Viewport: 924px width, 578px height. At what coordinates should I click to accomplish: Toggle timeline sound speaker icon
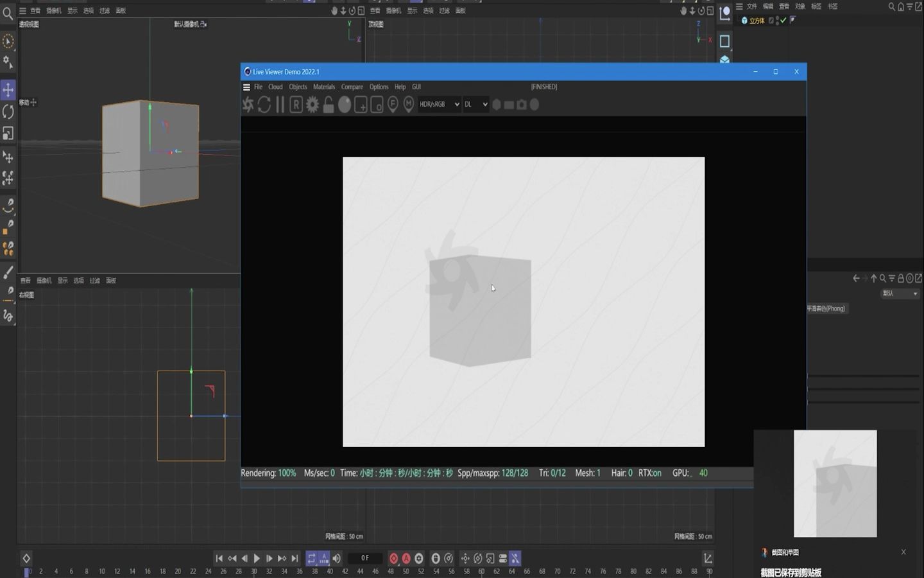click(336, 559)
